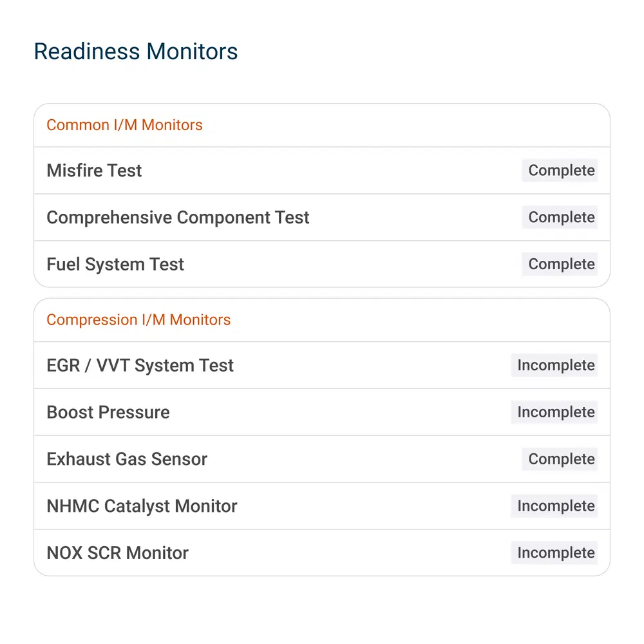Click Fuel System Test Complete status

click(560, 264)
